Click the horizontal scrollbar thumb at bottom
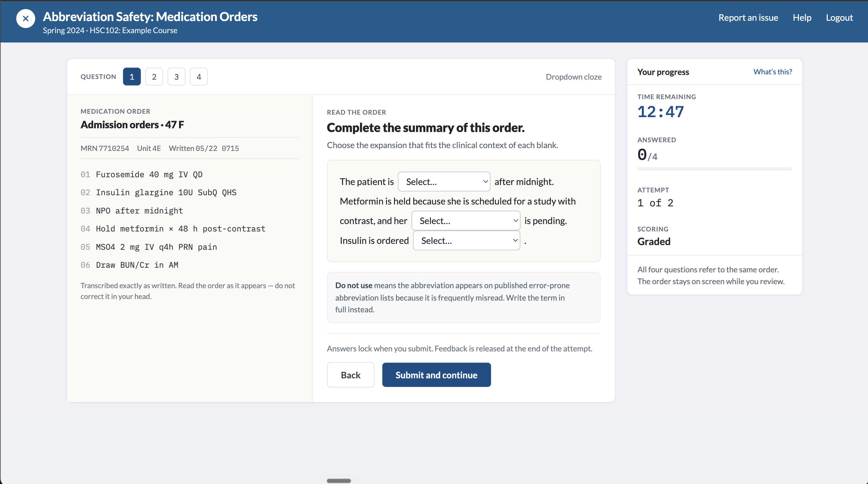This screenshot has height=484, width=868. pyautogui.click(x=339, y=481)
